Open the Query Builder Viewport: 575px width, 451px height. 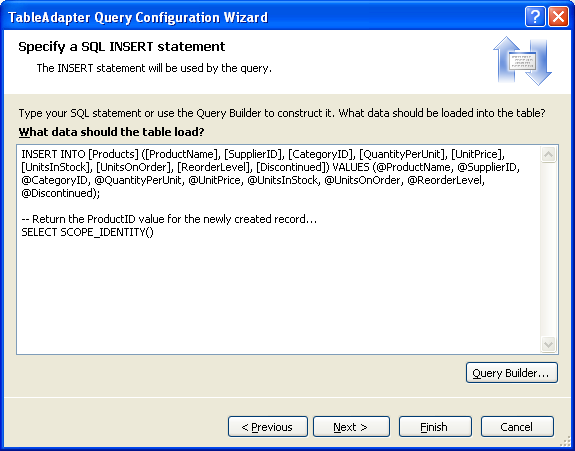coord(512,373)
